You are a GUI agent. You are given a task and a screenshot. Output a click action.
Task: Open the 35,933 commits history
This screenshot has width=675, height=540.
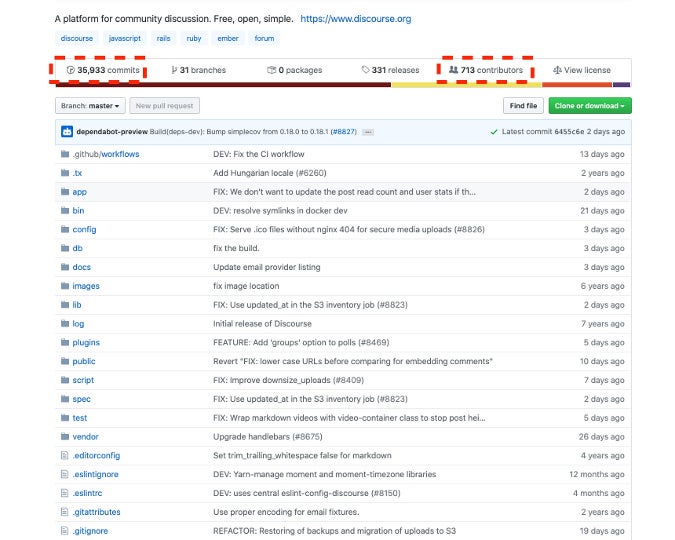(103, 70)
